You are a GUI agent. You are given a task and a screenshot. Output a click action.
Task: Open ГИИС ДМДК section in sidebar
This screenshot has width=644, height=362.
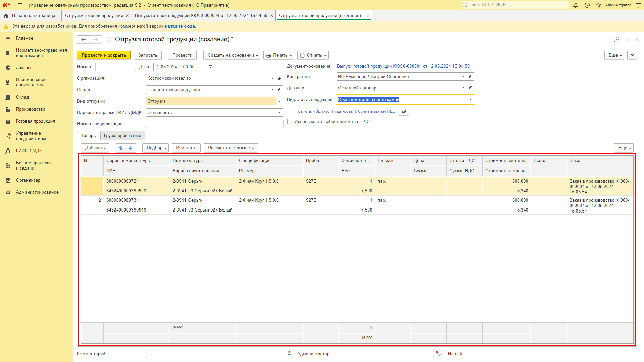coord(29,151)
